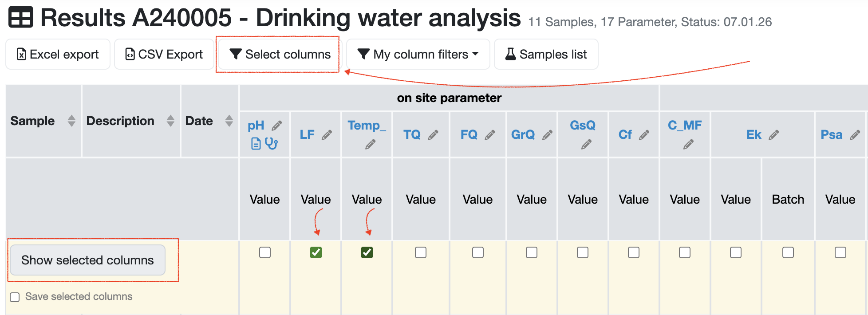Click the edit pencil next to Ek
This screenshot has height=315, width=868.
[x=774, y=135]
